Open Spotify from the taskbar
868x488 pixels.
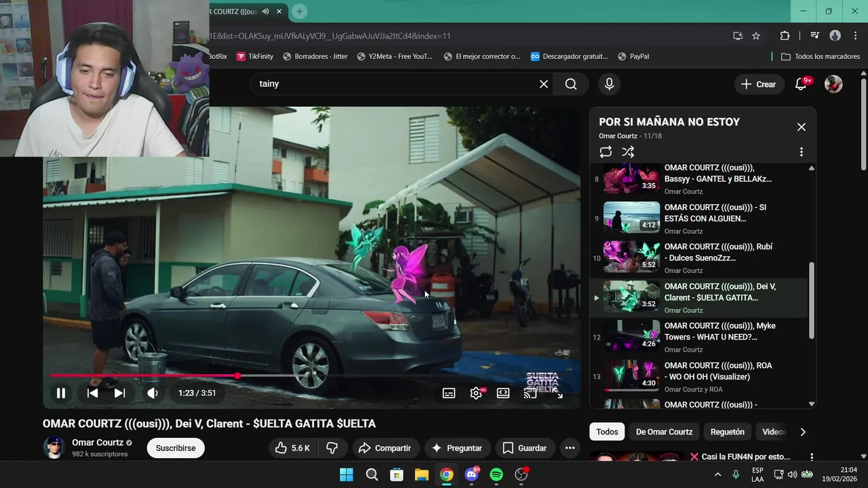tap(496, 474)
